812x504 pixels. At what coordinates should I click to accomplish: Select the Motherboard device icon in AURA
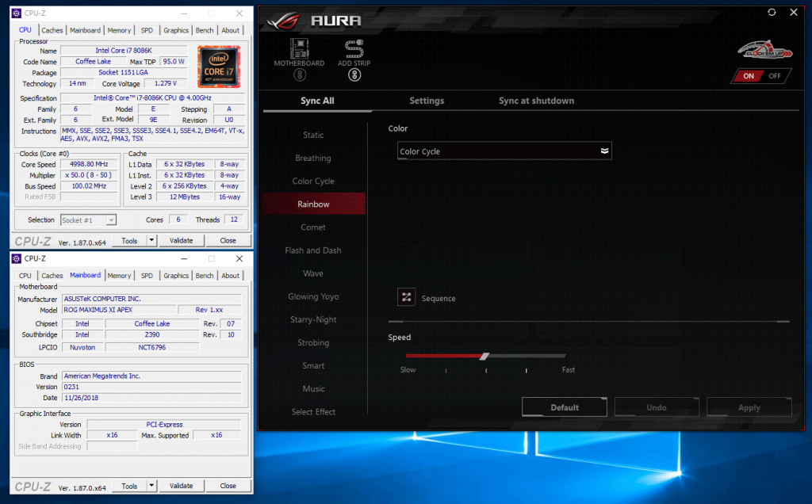coord(300,48)
